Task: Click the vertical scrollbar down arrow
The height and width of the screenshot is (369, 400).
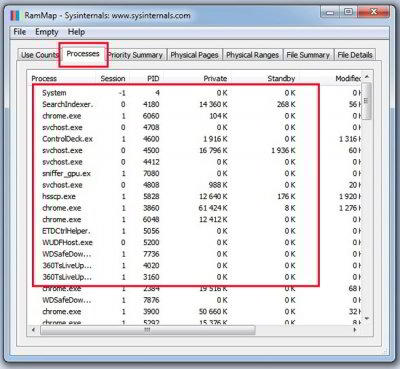Action: click(367, 319)
